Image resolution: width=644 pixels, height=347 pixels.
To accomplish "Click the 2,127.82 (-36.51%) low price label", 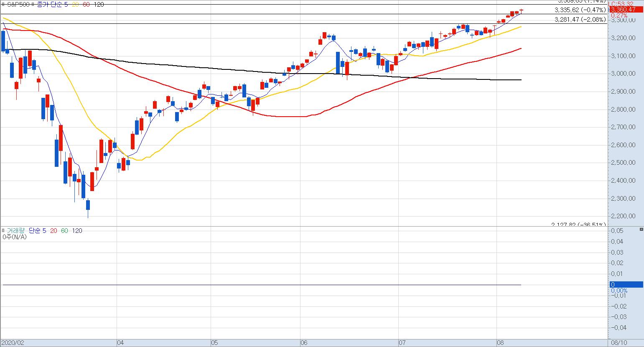I will tap(578, 225).
